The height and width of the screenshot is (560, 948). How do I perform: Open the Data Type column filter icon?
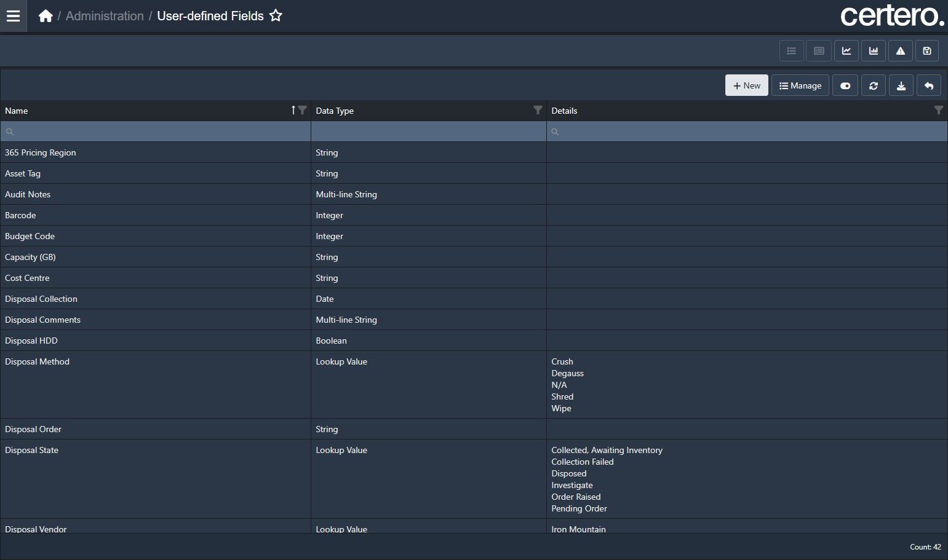coord(538,110)
